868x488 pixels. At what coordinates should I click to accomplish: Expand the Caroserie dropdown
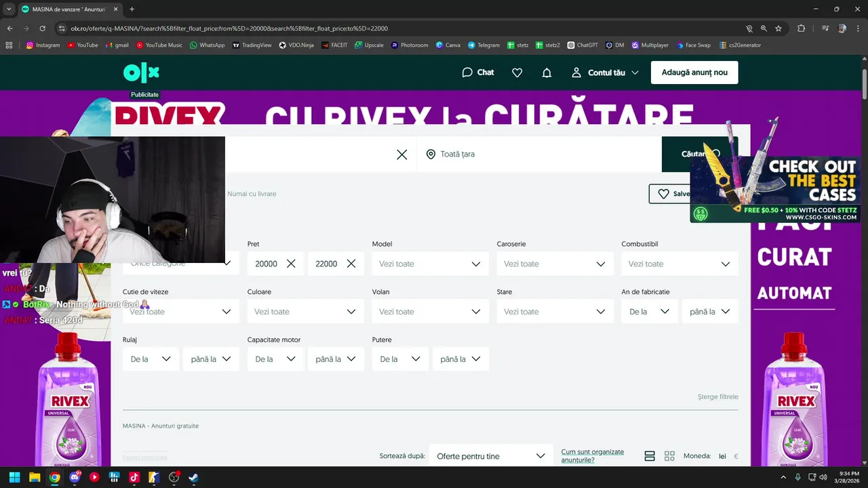555,264
